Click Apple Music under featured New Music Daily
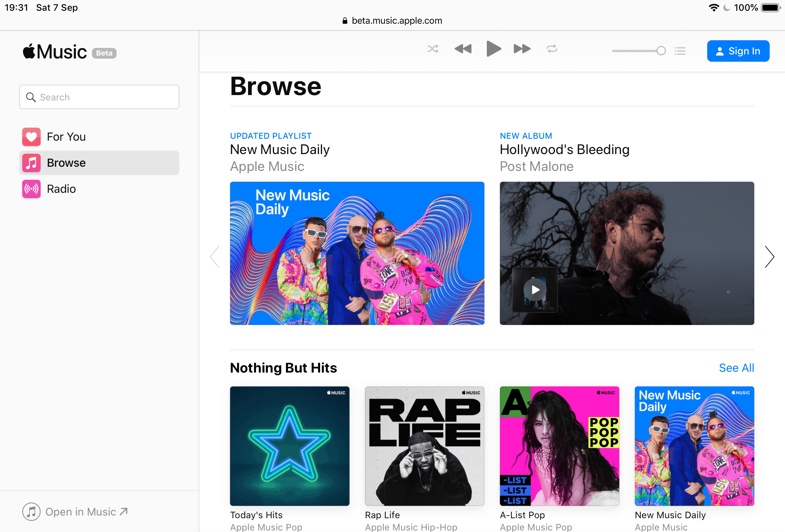785x532 pixels. point(267,166)
